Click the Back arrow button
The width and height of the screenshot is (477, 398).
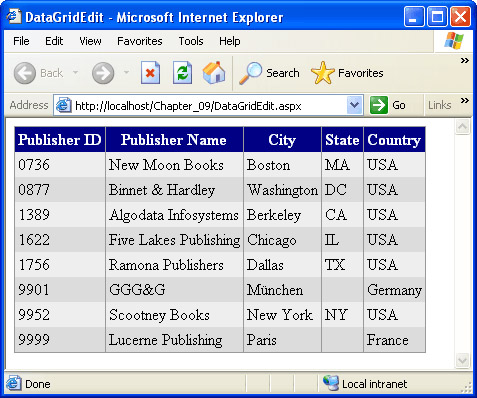pos(25,73)
